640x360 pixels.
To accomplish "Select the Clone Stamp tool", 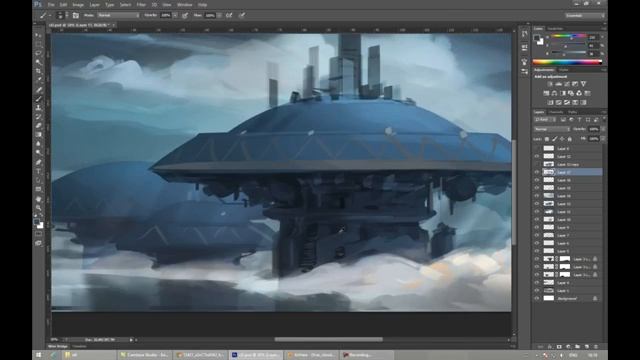I will (38, 107).
